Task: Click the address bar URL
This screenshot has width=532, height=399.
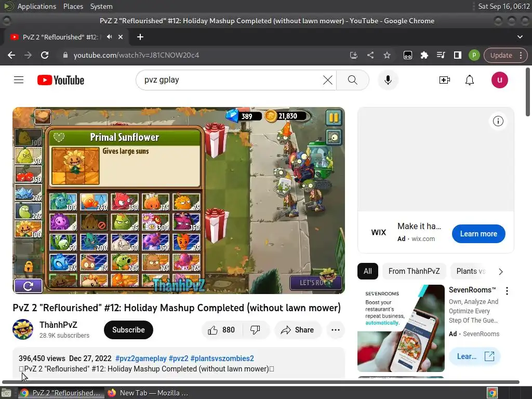Action: pos(136,55)
